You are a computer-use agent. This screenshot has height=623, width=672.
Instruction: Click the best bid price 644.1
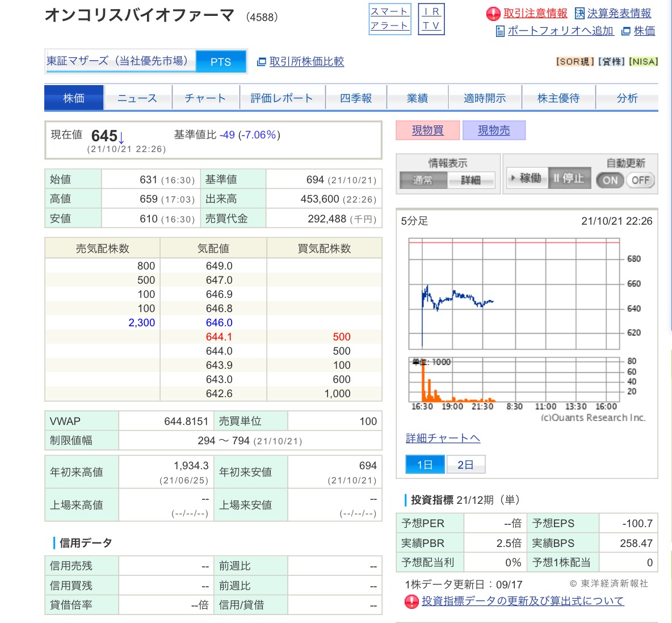tap(219, 337)
